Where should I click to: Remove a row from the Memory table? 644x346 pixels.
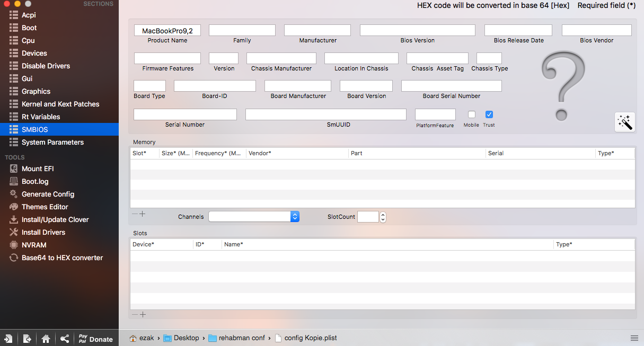click(135, 214)
